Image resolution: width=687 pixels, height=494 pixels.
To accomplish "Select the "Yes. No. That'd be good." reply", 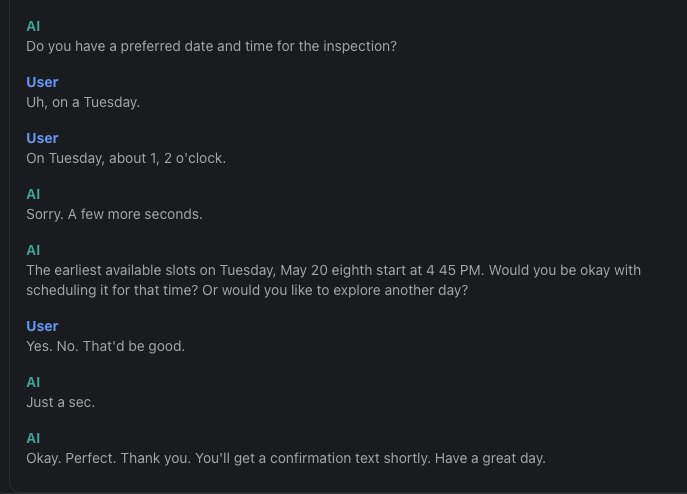I will click(x=105, y=346).
